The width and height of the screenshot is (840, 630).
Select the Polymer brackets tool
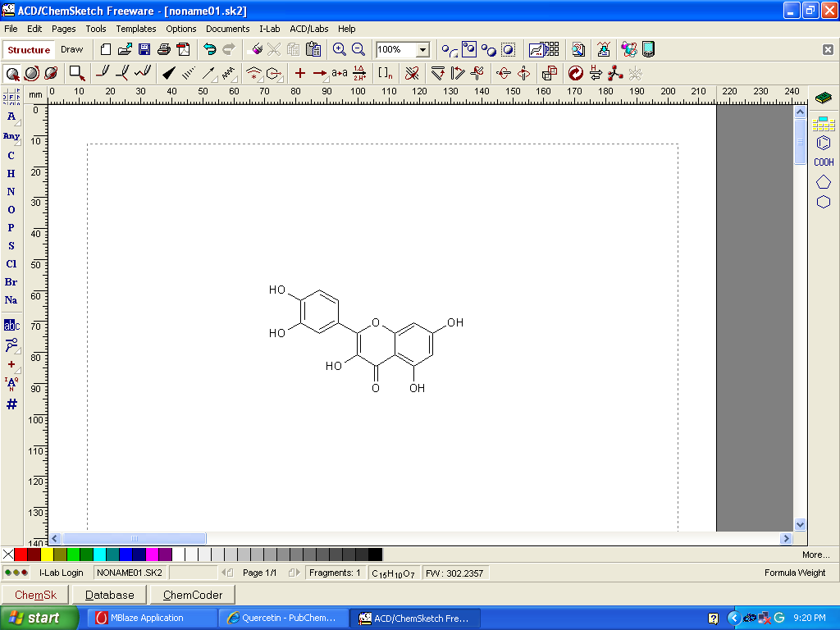pyautogui.click(x=385, y=73)
